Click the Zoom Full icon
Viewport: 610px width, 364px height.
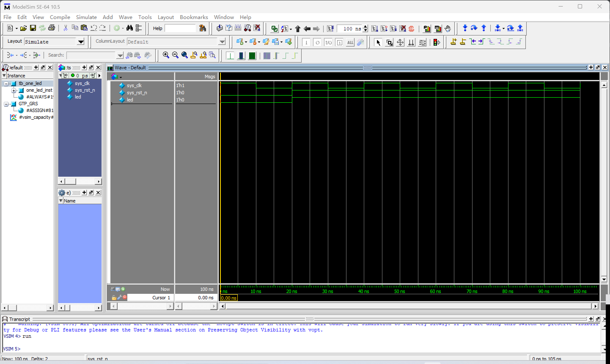point(184,55)
